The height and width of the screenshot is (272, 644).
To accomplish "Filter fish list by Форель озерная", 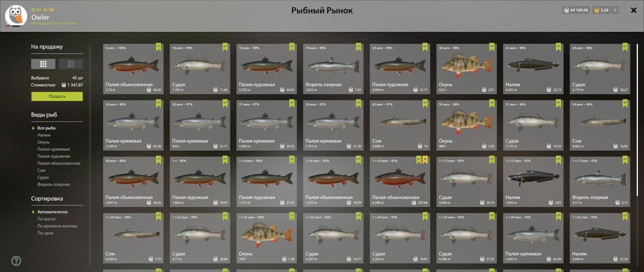I will (54, 185).
